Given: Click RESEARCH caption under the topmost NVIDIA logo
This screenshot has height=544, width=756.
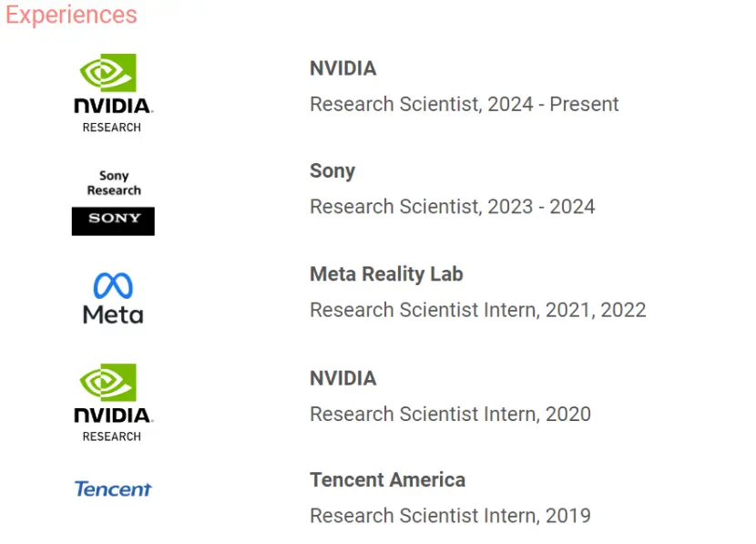Looking at the screenshot, I should point(112,128).
